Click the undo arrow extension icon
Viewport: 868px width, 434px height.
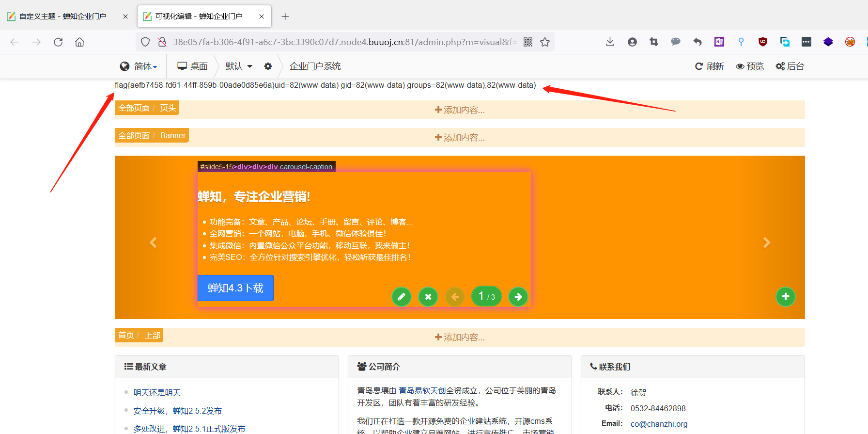coord(697,42)
